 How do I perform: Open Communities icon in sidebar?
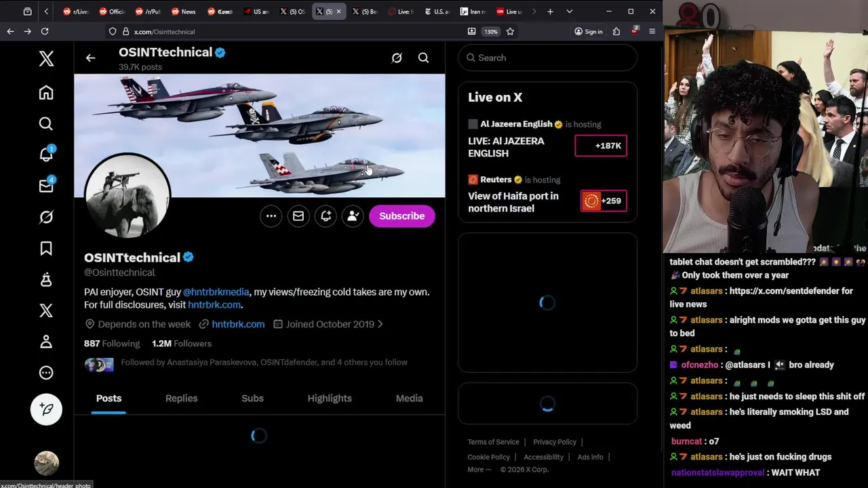pyautogui.click(x=46, y=279)
